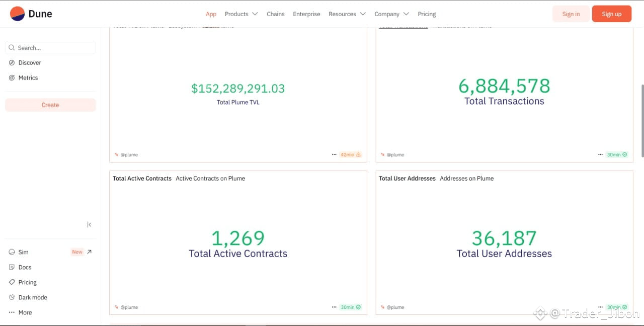This screenshot has width=644, height=326.
Task: Click the Dark mode moon icon
Action: (12, 297)
